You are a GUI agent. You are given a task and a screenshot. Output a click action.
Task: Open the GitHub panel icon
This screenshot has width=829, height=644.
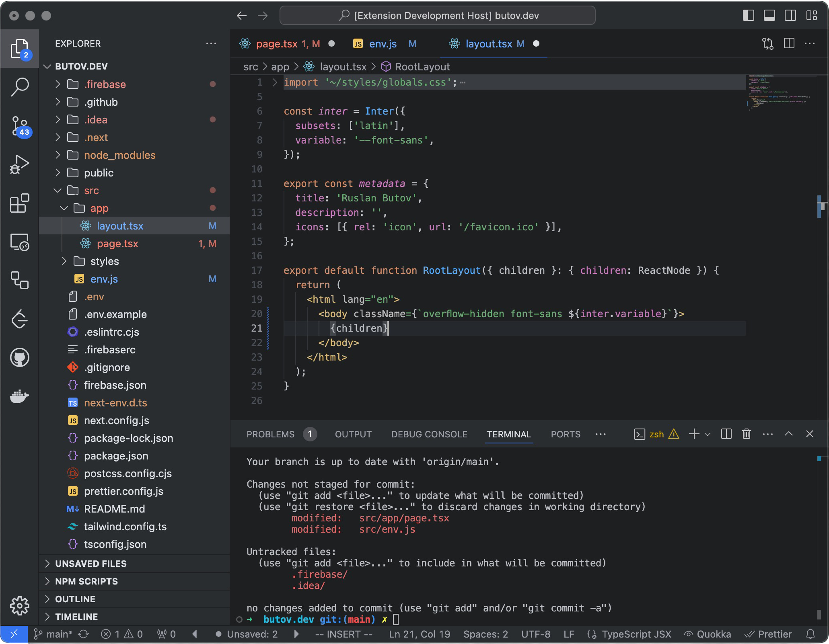(20, 357)
